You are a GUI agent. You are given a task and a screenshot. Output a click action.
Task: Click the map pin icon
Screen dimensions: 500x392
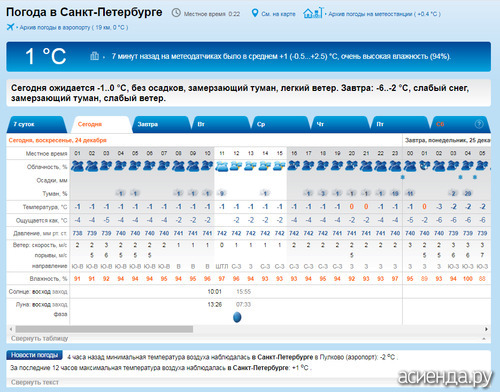[x=255, y=13]
